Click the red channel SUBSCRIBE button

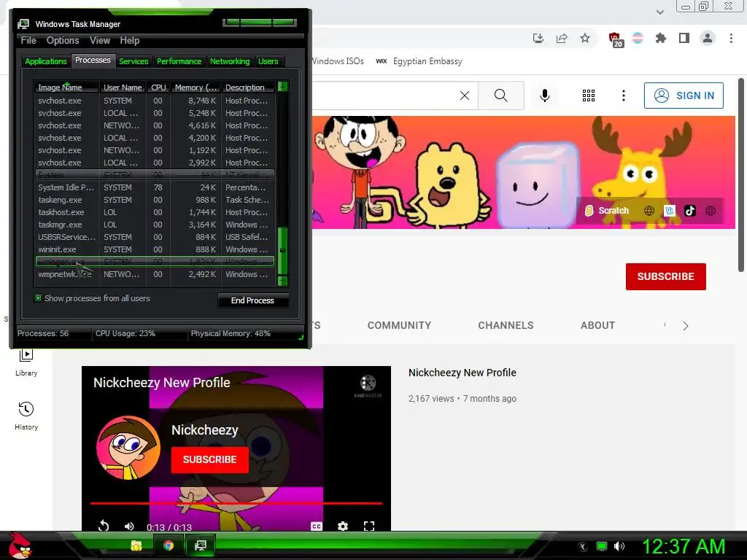(665, 276)
